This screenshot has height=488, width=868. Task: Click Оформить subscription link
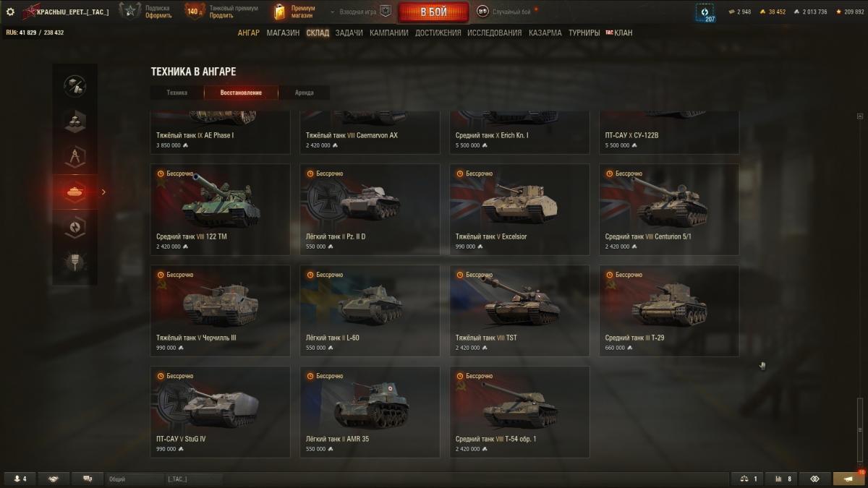click(158, 15)
